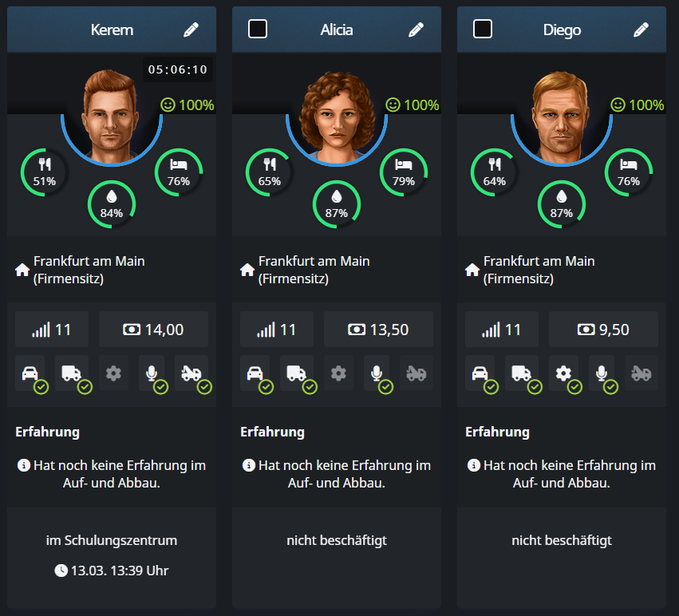
Task: Select Kerem's forklift skill icon
Action: tap(191, 373)
